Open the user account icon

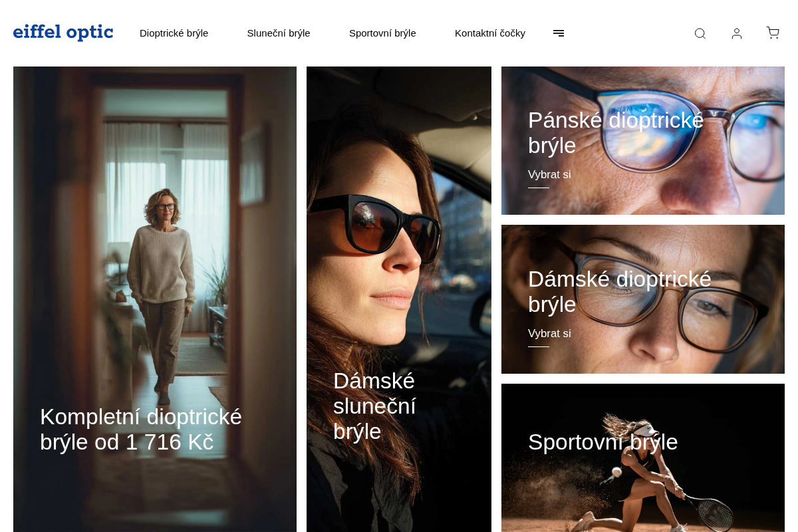(737, 33)
